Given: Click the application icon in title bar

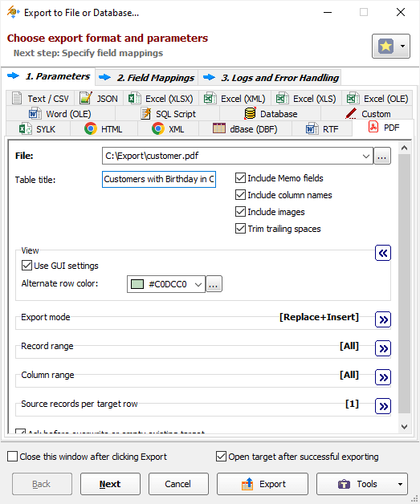Looking at the screenshot, I should pos(13,12).
